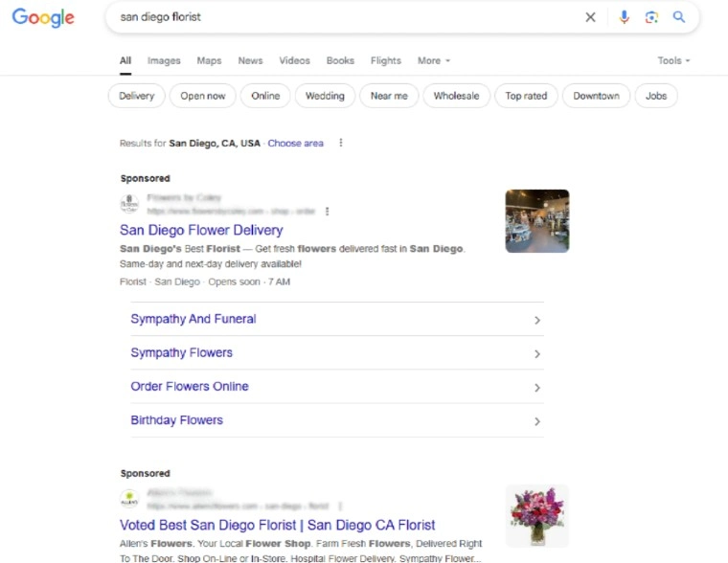Open Birthday Flowers sitelink
728x563 pixels.
click(x=177, y=420)
